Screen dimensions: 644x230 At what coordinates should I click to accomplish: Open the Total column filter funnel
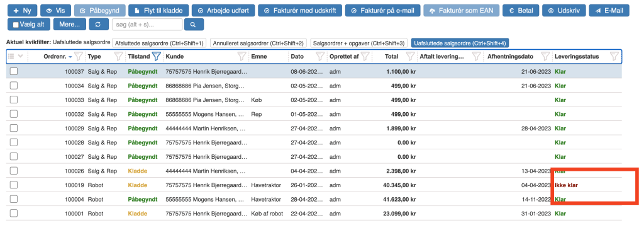[410, 56]
